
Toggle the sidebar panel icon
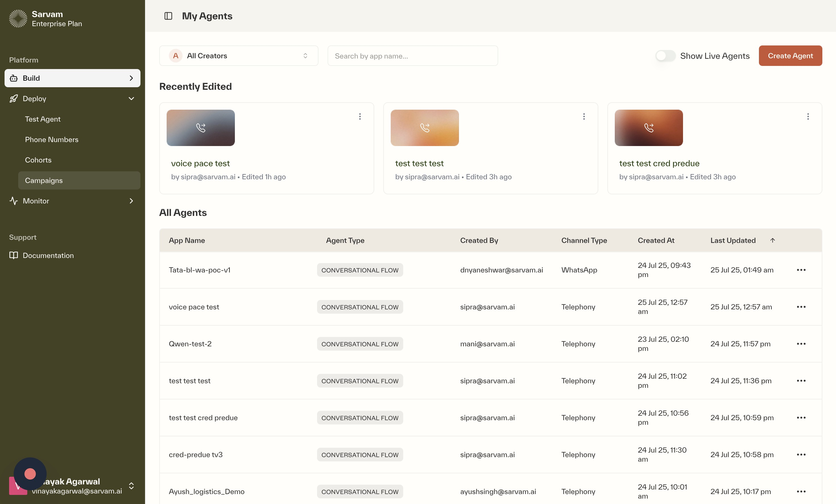coord(168,16)
